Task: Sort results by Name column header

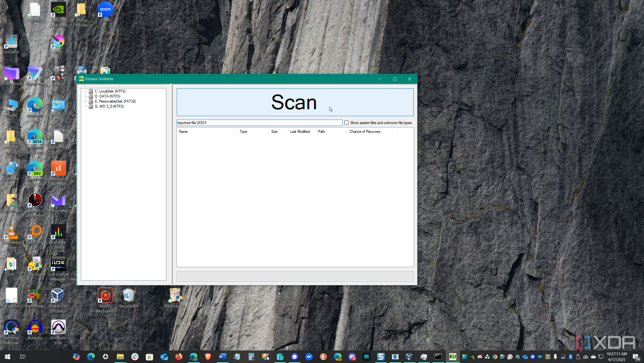Action: pos(207,132)
